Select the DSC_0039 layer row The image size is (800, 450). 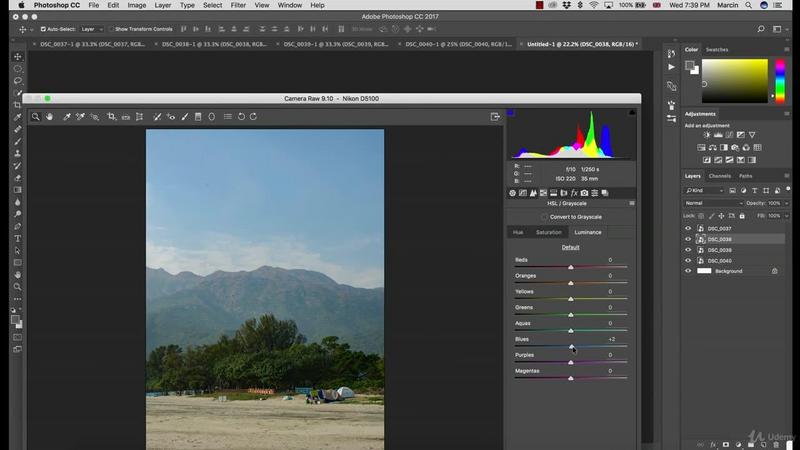733,250
